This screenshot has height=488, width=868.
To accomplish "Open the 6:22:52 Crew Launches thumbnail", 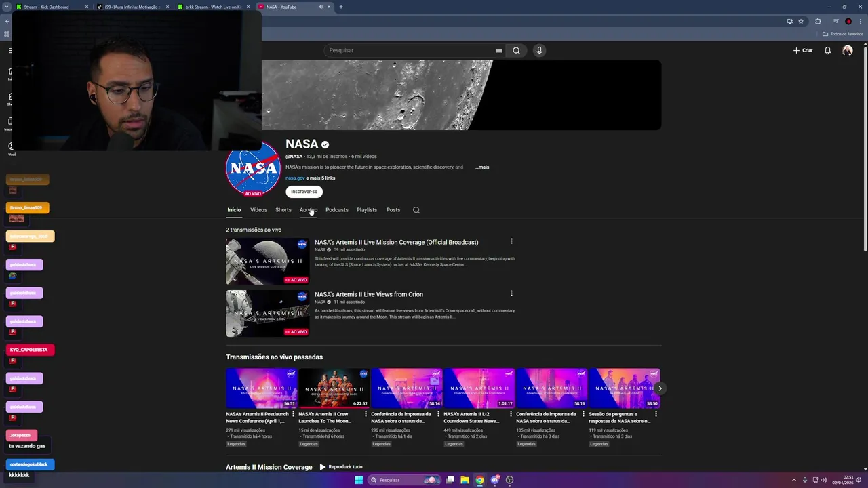I will click(x=334, y=388).
